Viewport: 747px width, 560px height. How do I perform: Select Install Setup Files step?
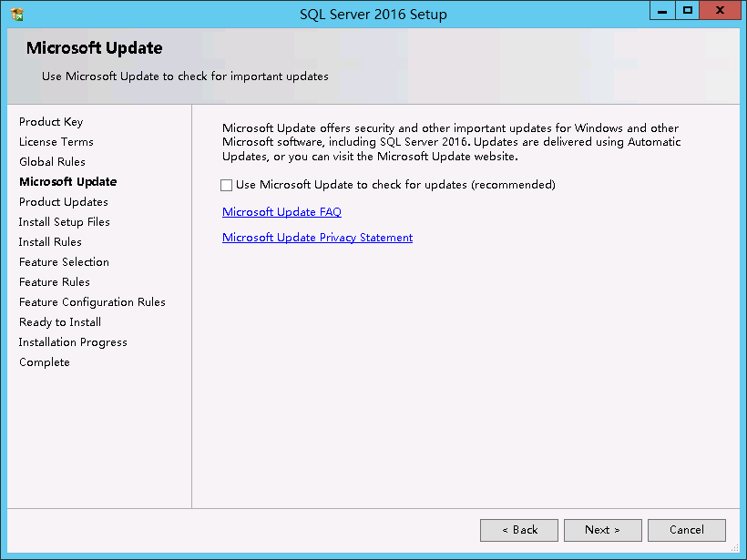[65, 222]
